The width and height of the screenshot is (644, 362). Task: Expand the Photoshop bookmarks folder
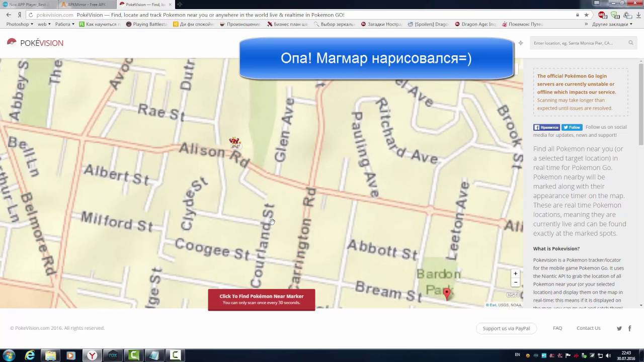point(20,24)
